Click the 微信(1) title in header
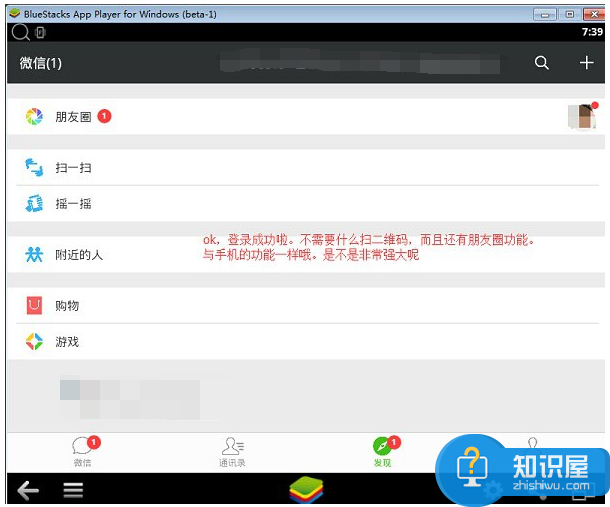Viewport: 610px width, 507px height. tap(40, 63)
